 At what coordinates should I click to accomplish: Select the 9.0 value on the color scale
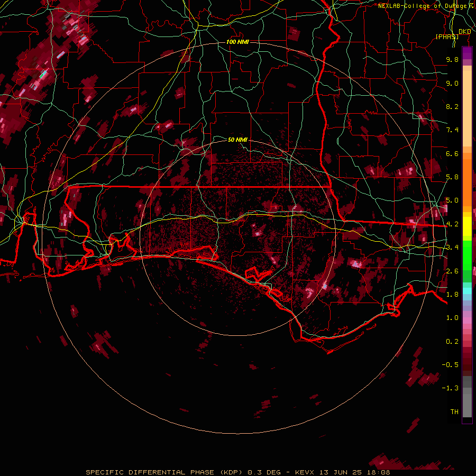point(452,83)
